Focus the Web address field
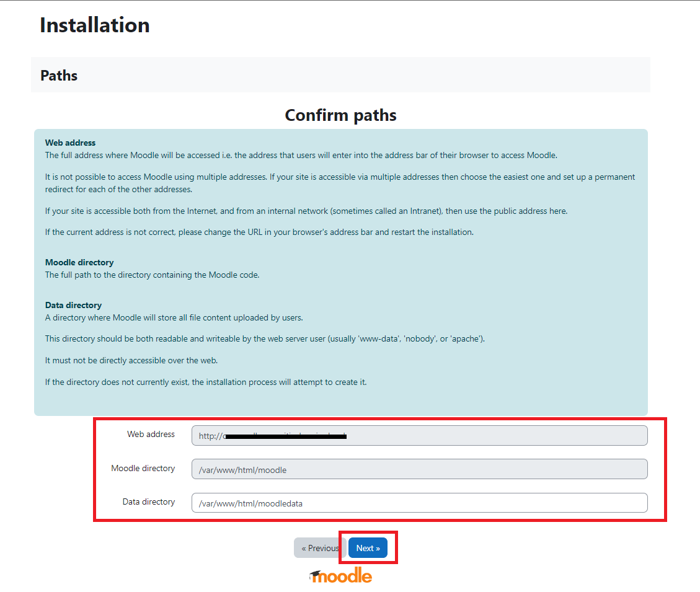Viewport: 700px width, 592px height. coord(419,435)
